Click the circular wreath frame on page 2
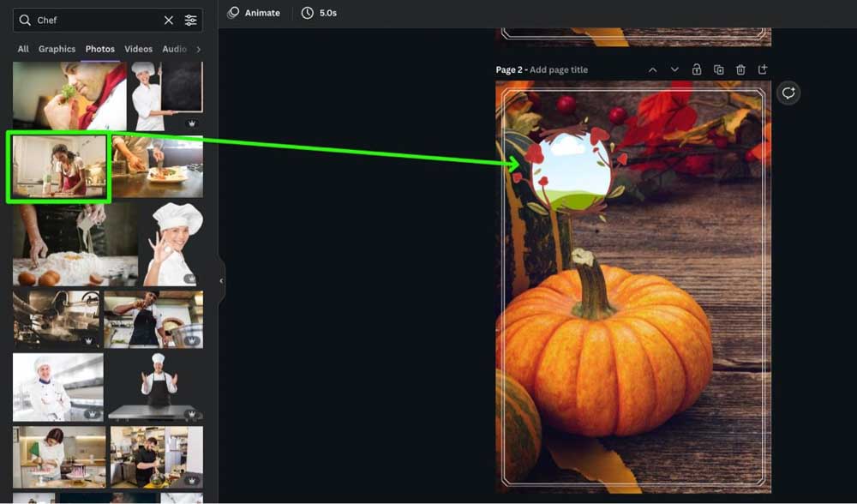 (571, 171)
